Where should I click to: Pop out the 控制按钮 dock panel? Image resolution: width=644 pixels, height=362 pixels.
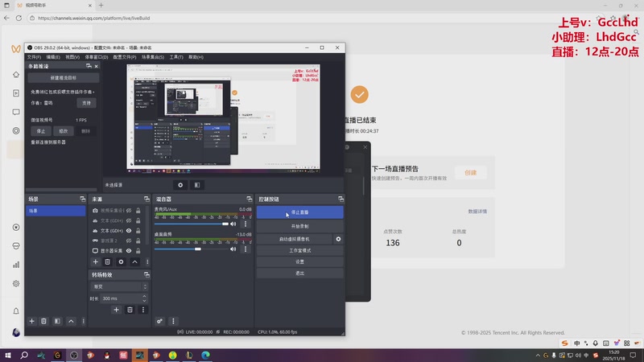pyautogui.click(x=341, y=199)
